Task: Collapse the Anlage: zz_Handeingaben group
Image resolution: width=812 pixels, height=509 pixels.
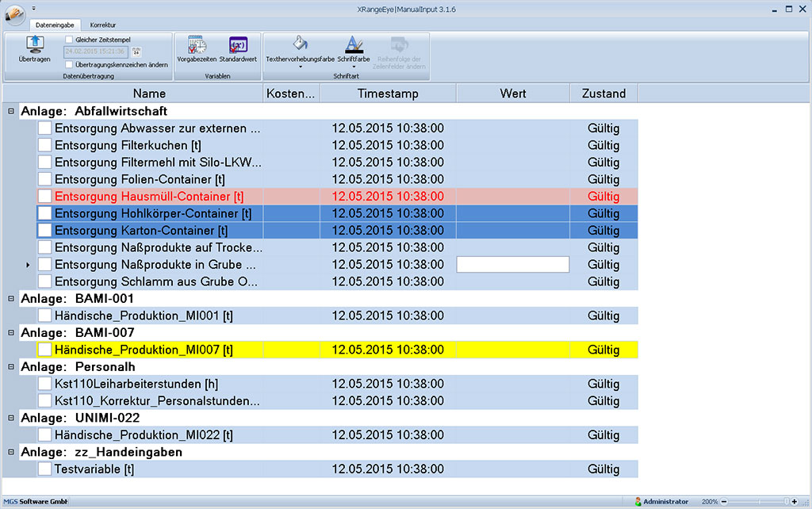Action: (11, 452)
